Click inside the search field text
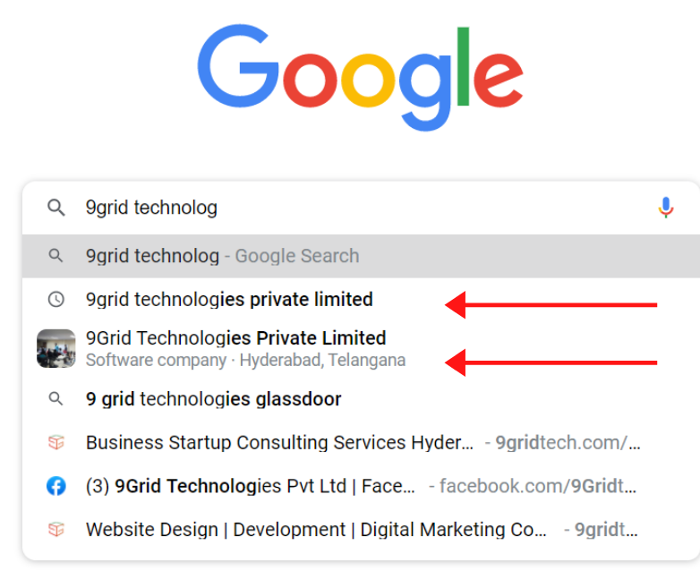This screenshot has height=588, width=700. point(151,208)
